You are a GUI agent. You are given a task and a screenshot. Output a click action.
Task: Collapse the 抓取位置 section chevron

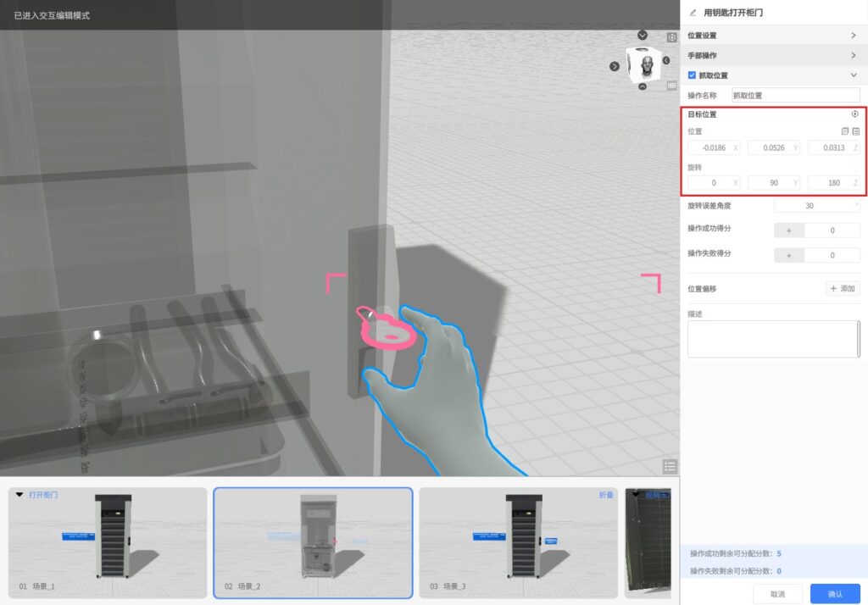853,75
